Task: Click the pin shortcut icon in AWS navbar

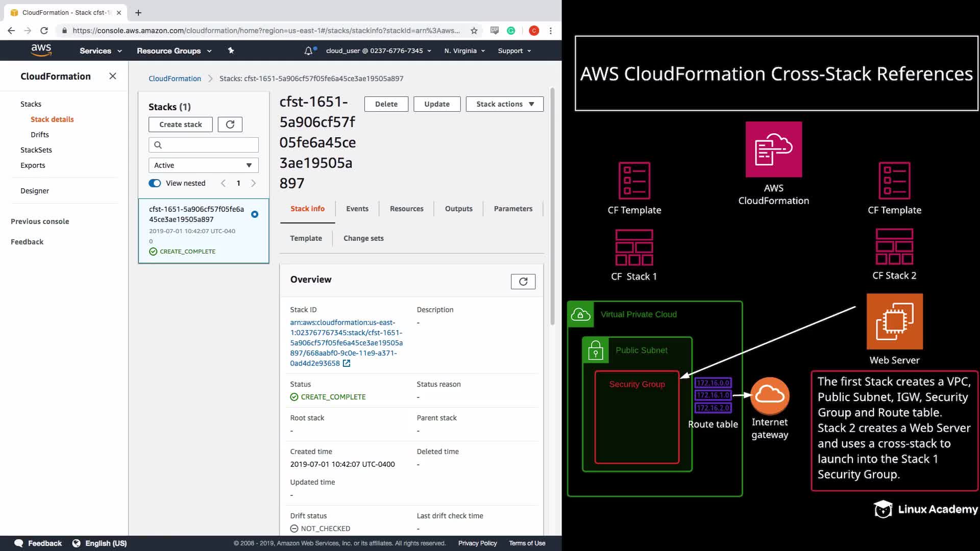Action: click(231, 51)
